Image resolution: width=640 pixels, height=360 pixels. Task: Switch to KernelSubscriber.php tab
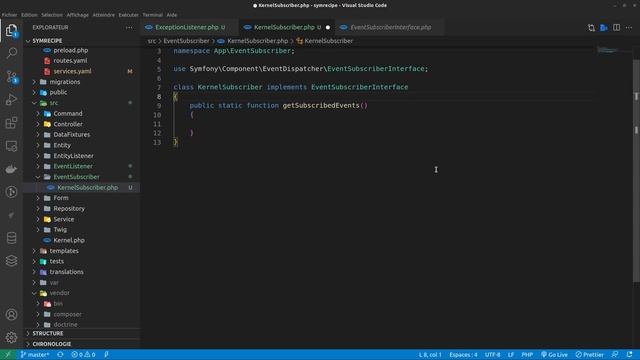[284, 27]
